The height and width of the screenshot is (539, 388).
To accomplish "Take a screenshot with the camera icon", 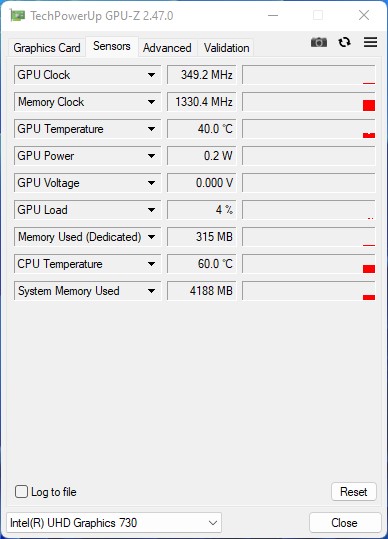I will coord(319,43).
